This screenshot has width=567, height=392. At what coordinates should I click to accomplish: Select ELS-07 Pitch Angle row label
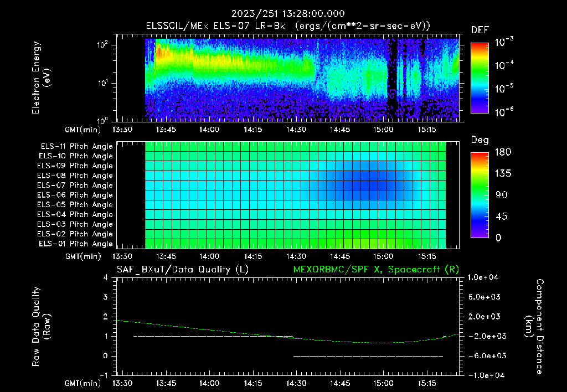click(75, 185)
